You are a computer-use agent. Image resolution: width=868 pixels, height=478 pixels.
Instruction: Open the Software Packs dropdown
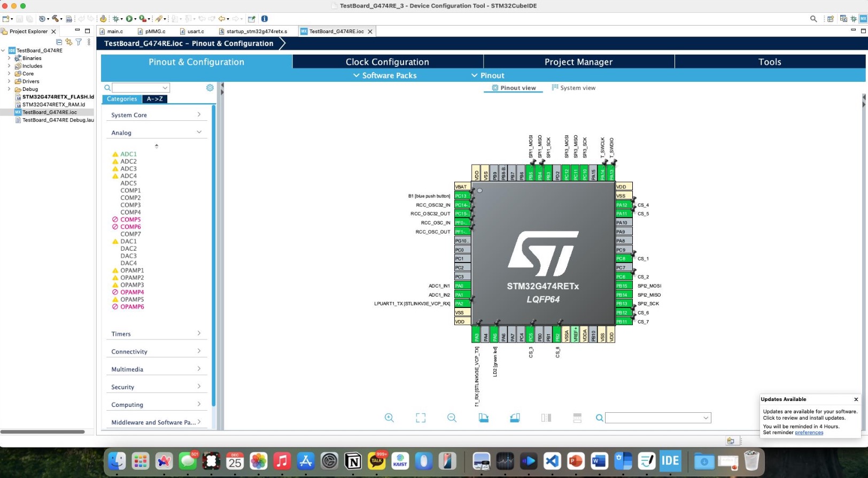385,75
